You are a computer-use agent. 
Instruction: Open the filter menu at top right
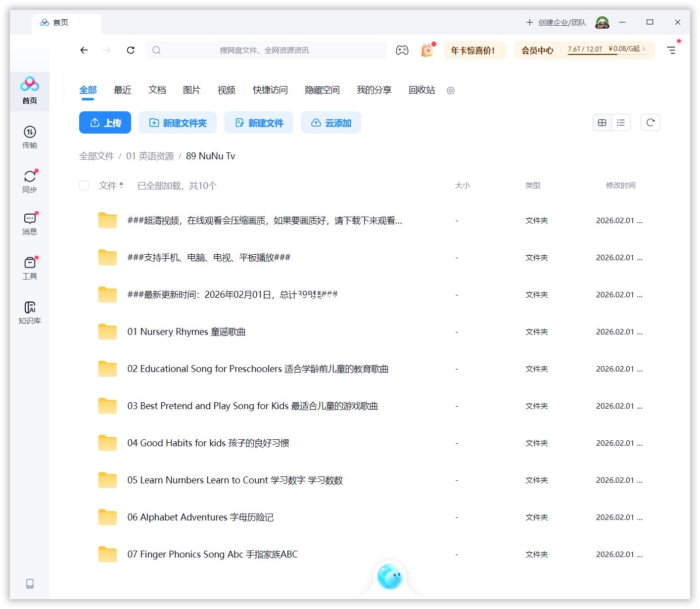pos(671,50)
